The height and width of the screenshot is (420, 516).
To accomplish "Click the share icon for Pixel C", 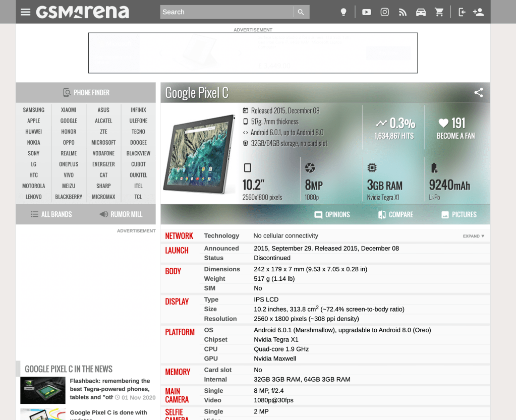I will pos(479,92).
